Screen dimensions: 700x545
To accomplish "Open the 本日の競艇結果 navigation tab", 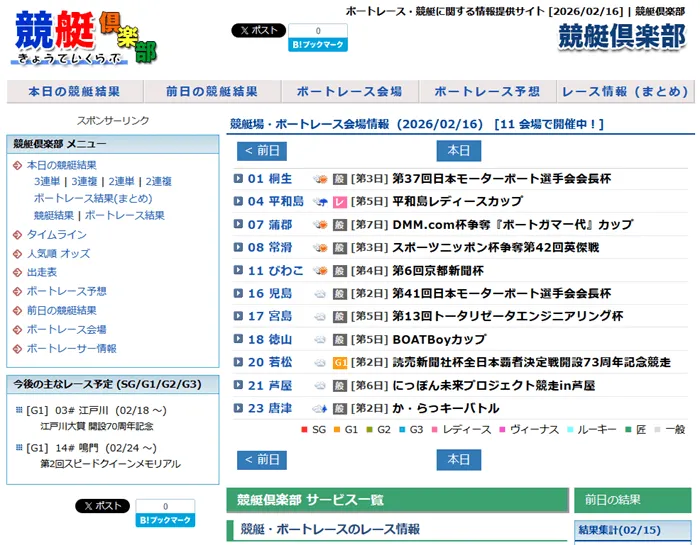I will pyautogui.click(x=74, y=91).
